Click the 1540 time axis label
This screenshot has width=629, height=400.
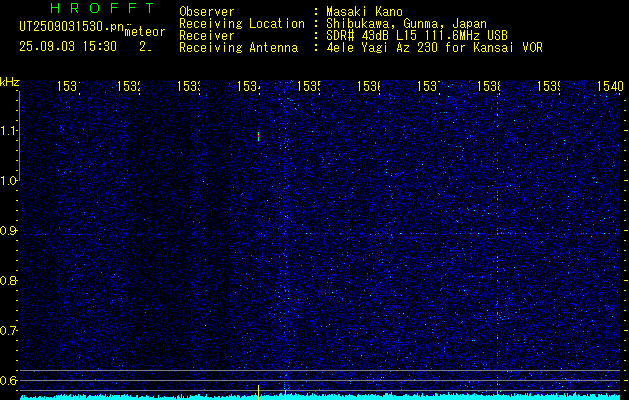610,86
